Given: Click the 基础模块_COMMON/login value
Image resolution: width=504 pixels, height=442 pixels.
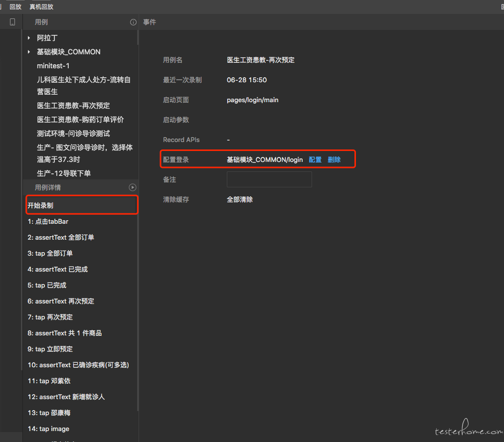Looking at the screenshot, I should click(265, 159).
